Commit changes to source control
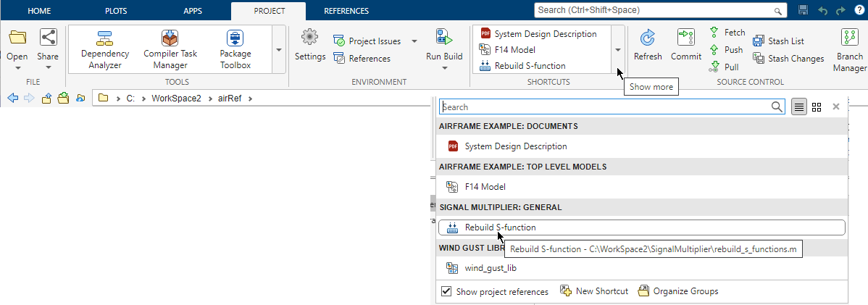Viewport: 868px width, 305px height. click(685, 45)
